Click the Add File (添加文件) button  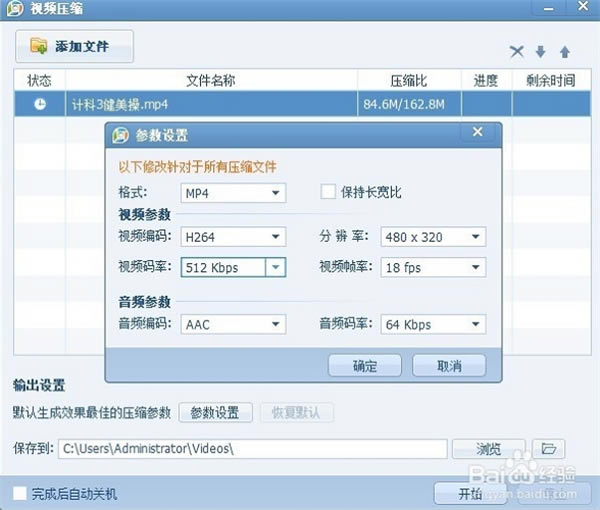click(74, 46)
